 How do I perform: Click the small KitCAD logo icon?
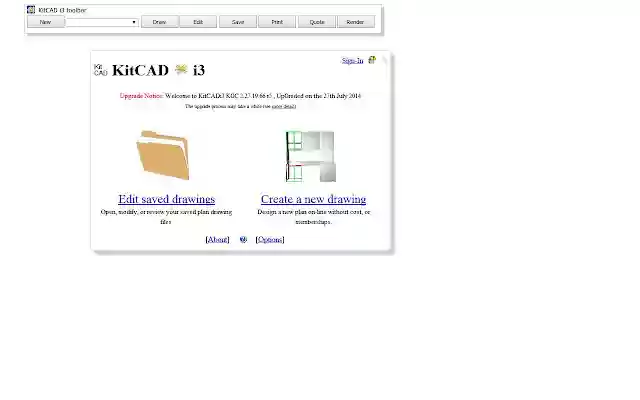click(x=100, y=70)
